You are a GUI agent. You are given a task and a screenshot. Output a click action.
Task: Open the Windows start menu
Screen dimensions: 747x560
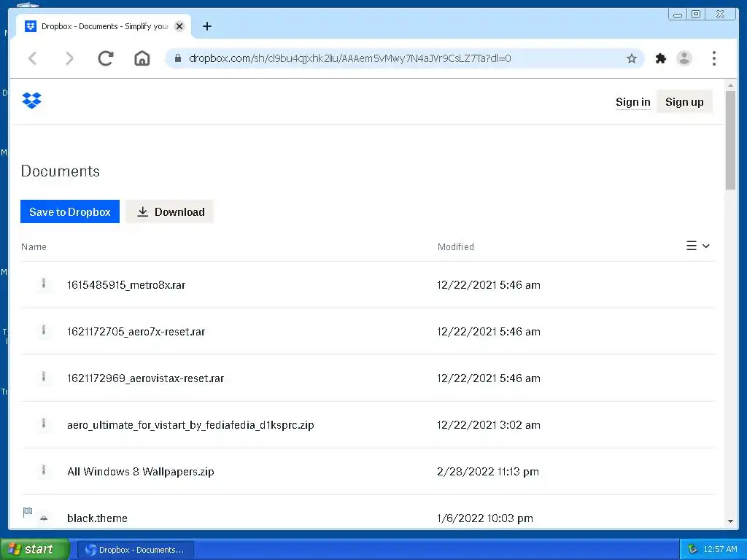(34, 549)
